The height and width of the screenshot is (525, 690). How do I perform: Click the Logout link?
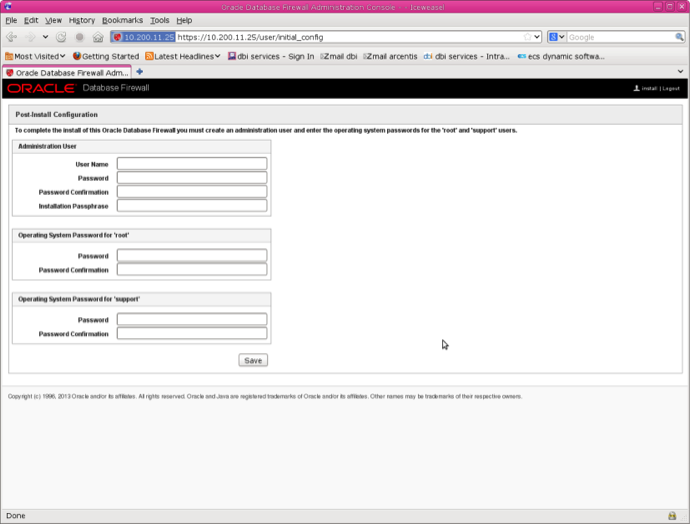[670, 89]
